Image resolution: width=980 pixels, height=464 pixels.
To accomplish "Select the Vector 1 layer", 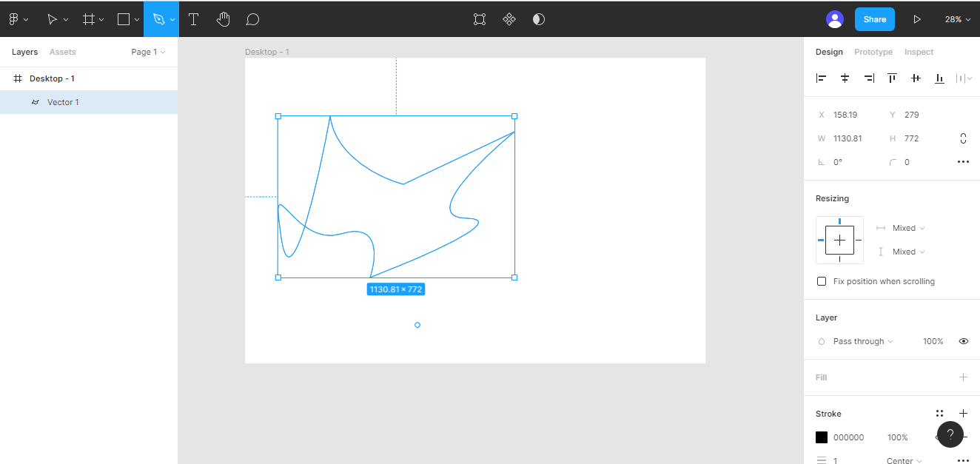I will coord(63,102).
